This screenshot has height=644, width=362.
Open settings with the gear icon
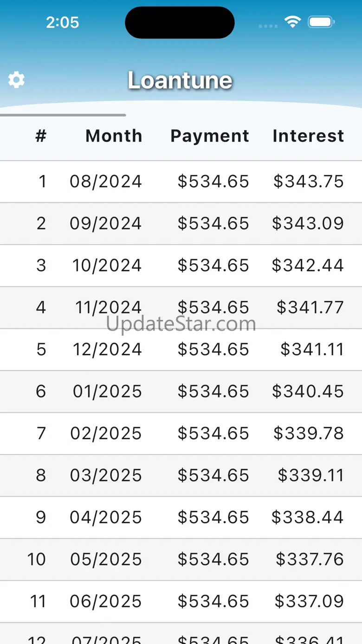[x=16, y=80]
